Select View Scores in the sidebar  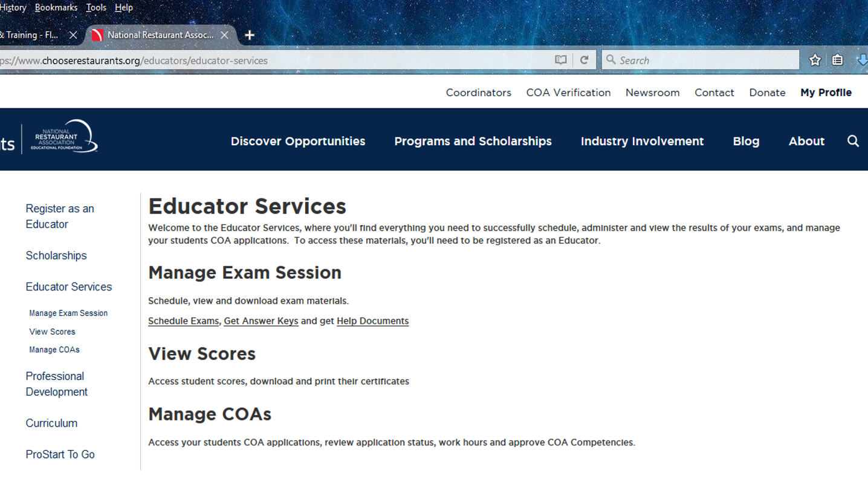click(52, 332)
